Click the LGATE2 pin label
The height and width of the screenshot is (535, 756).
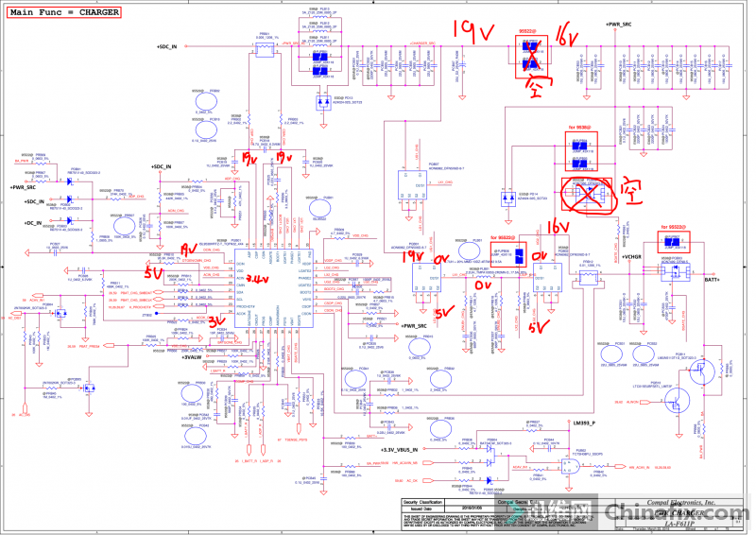(x=305, y=271)
